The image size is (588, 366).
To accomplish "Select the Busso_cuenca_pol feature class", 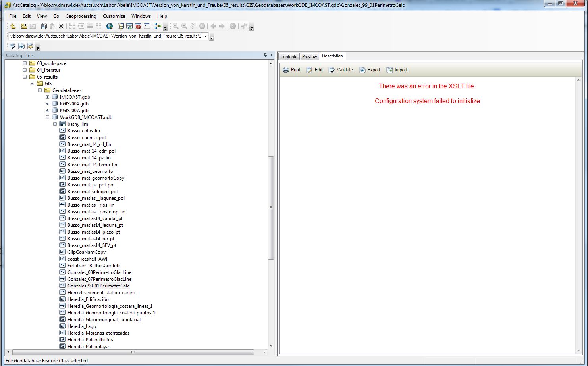I will click(87, 138).
